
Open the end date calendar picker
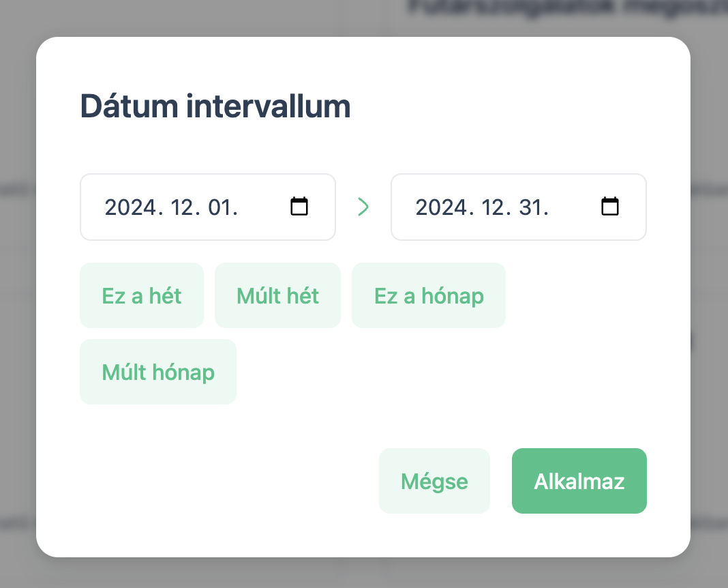coord(610,207)
